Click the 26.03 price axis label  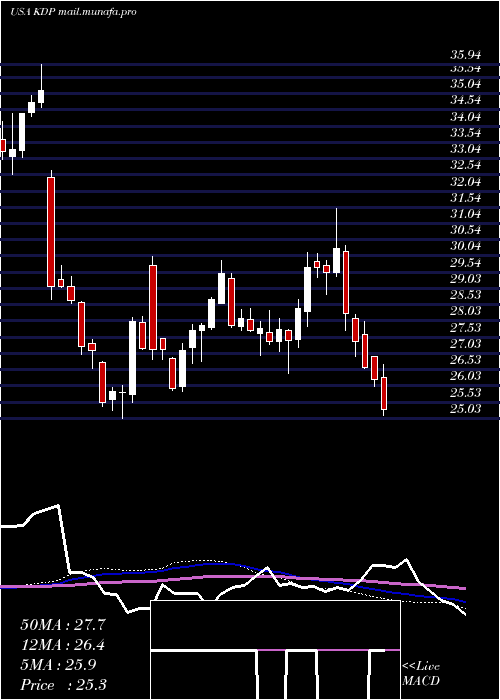click(x=466, y=376)
